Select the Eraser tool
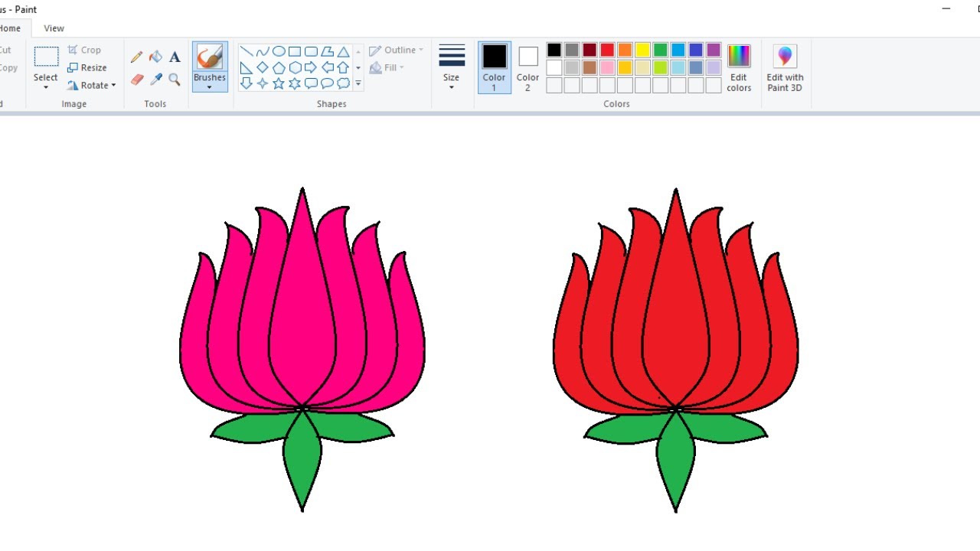The image size is (980, 551). pyautogui.click(x=137, y=80)
